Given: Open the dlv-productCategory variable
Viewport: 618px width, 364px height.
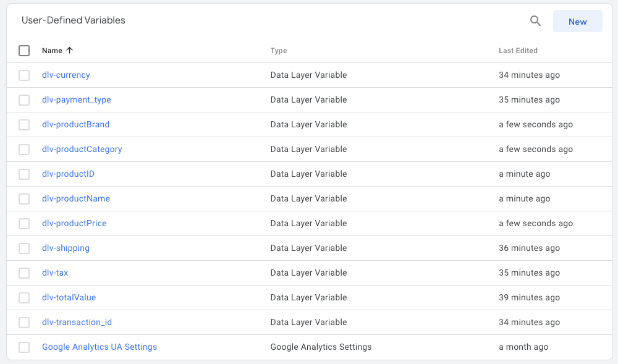Looking at the screenshot, I should click(x=82, y=149).
